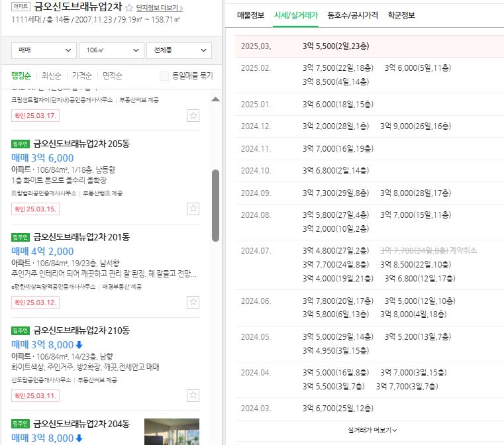
Task: Open the 전체동 building dropdown
Action: pyautogui.click(x=179, y=50)
